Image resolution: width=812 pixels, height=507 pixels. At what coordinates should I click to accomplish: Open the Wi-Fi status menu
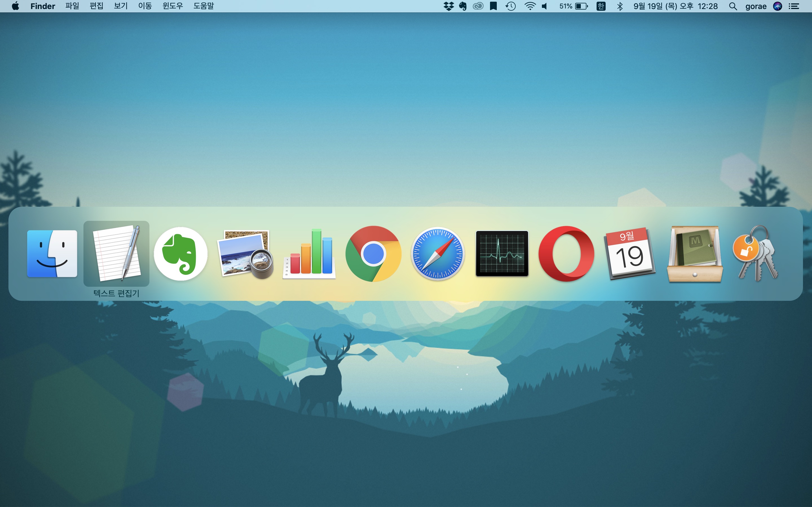530,6
